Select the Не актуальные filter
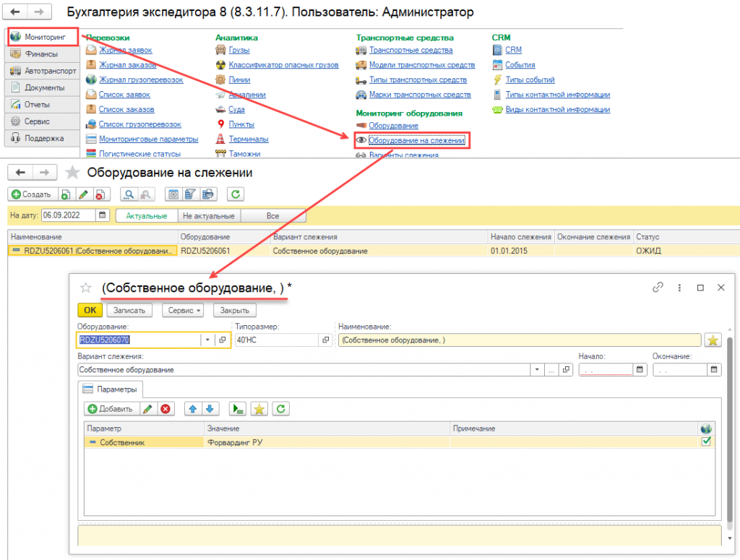This screenshot has width=740, height=560. click(209, 215)
